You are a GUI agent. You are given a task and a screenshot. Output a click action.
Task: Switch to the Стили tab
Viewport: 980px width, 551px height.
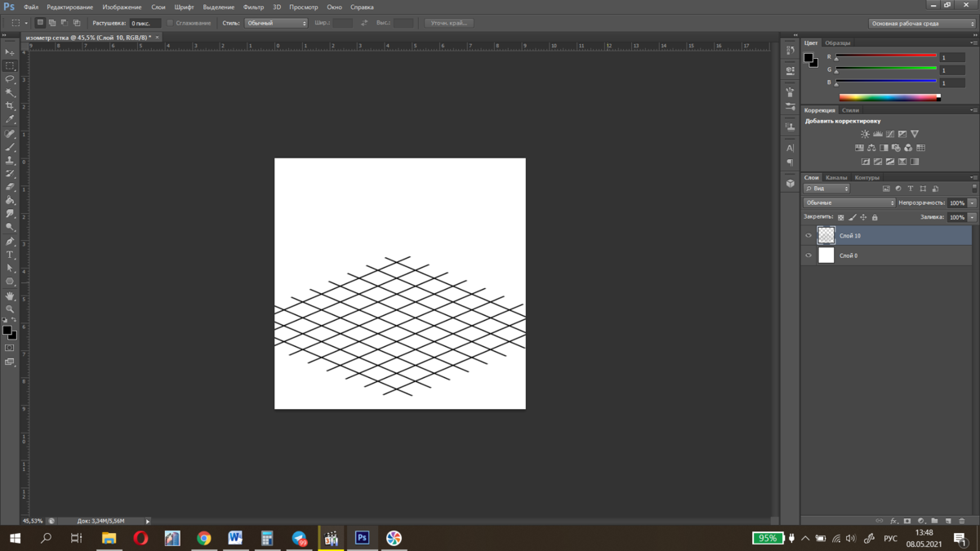[850, 110]
